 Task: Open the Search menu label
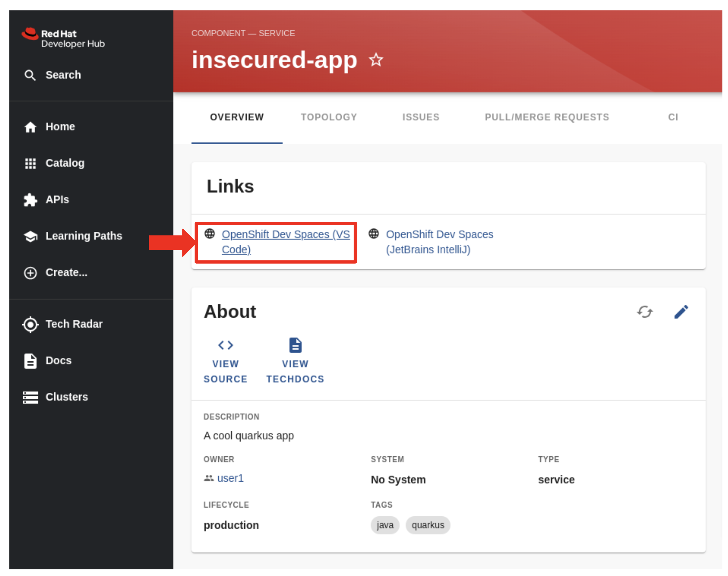tap(63, 75)
